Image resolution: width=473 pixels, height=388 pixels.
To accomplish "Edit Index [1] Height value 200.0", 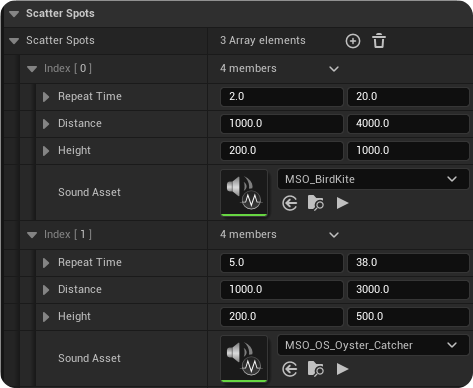I will coord(282,317).
